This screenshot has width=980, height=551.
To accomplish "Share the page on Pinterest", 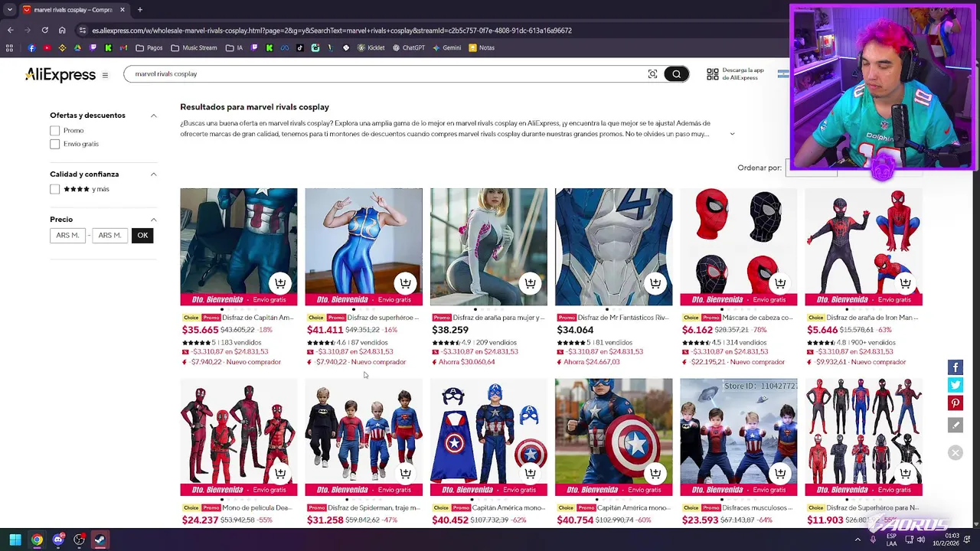I will click(955, 403).
